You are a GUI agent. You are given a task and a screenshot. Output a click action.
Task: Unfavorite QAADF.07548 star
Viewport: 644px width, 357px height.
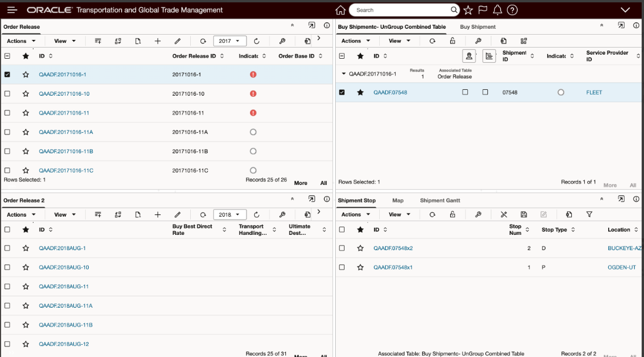[x=360, y=92]
